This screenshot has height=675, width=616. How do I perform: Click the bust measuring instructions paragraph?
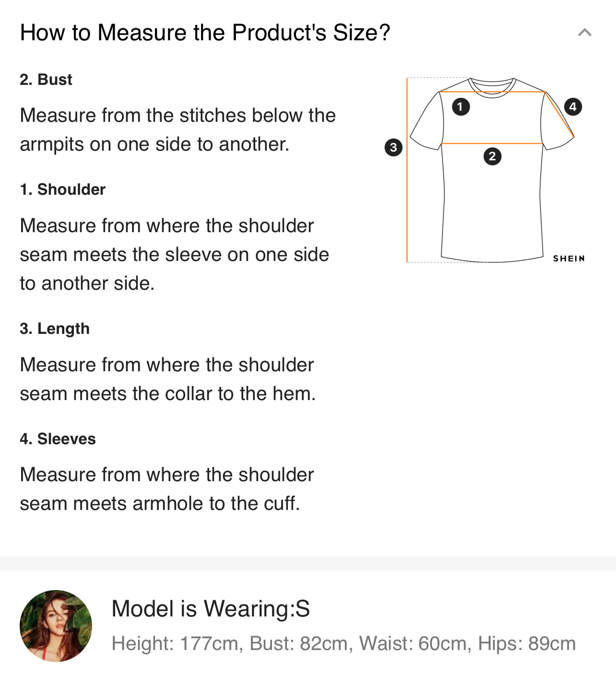pos(178,130)
